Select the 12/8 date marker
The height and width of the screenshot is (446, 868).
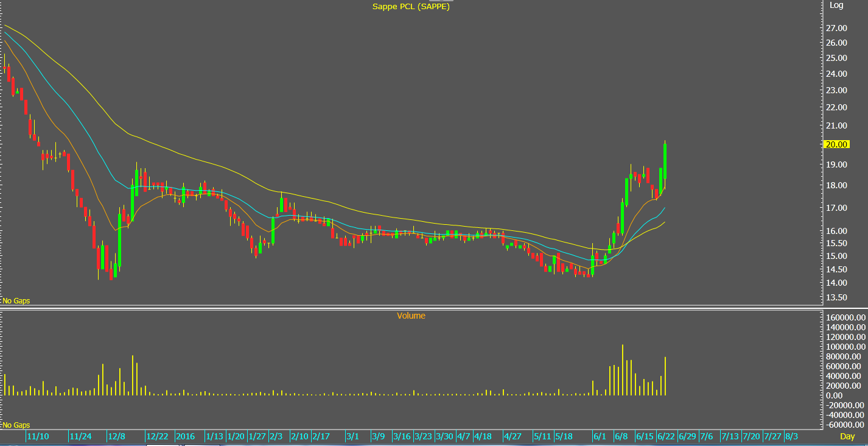(x=116, y=437)
